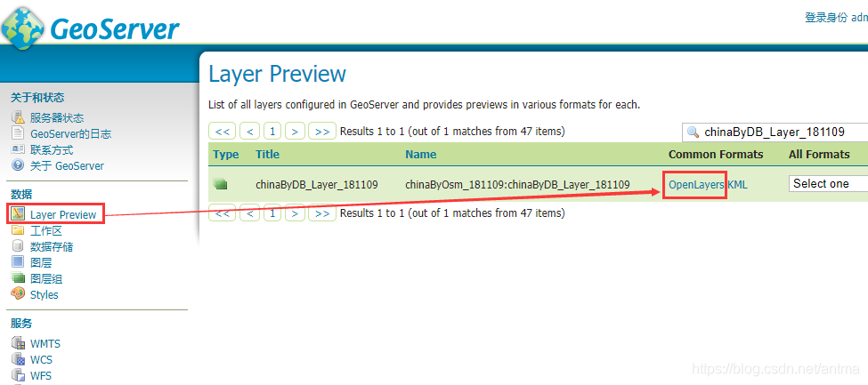Screen dimensions: 868x385
Task: Click the GeoServer logs document icon
Action: 18,133
